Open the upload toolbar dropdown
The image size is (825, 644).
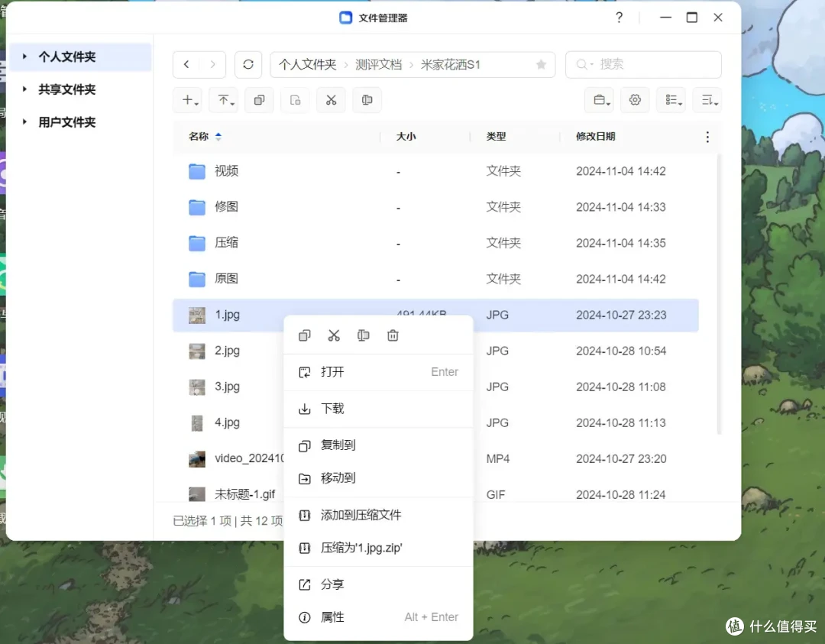click(x=225, y=100)
